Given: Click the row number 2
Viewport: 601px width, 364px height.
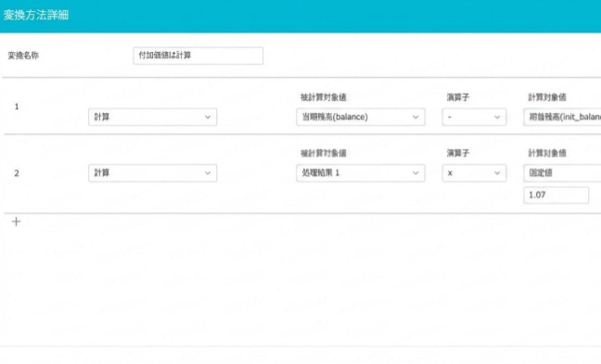Looking at the screenshot, I should coord(17,173).
